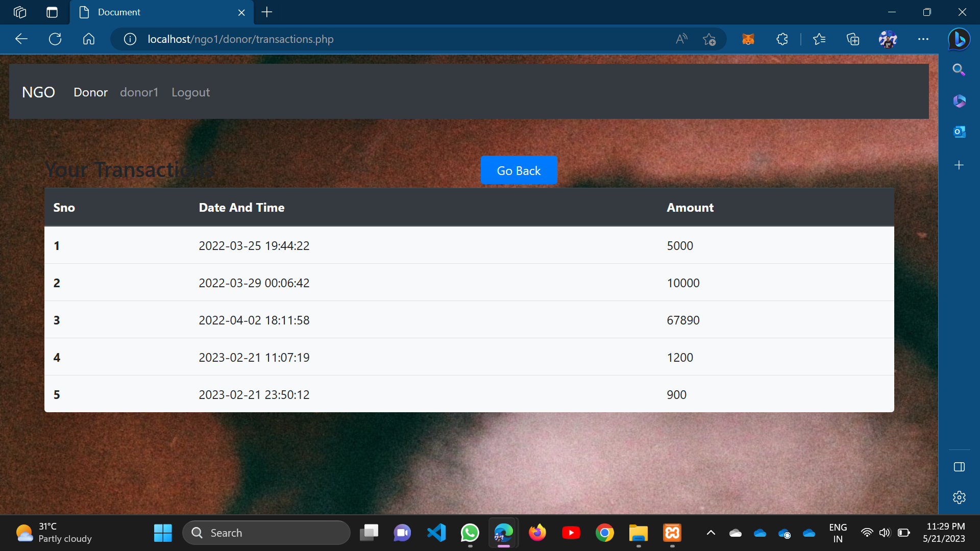This screenshot has height=551, width=980.
Task: Open Firefox from the taskbar
Action: click(x=537, y=532)
